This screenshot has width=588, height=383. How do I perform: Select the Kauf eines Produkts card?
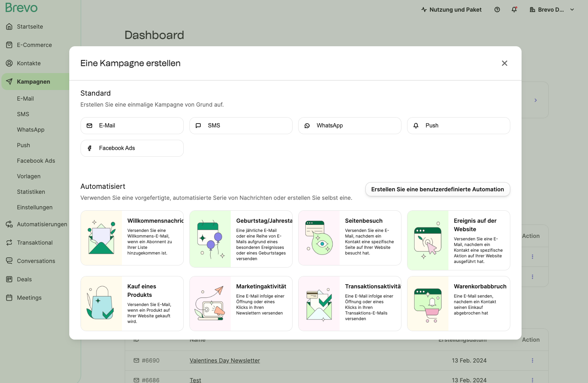point(132,304)
